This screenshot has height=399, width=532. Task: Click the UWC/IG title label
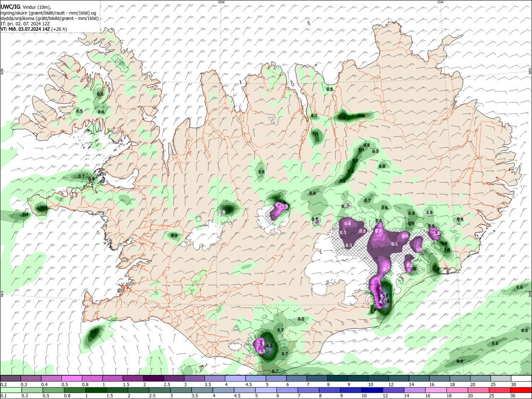click(x=10, y=7)
